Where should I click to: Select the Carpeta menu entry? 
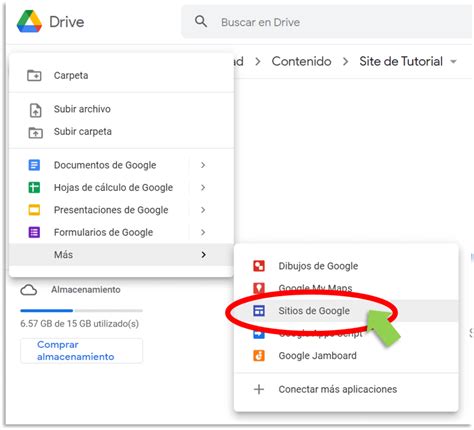(x=121, y=75)
